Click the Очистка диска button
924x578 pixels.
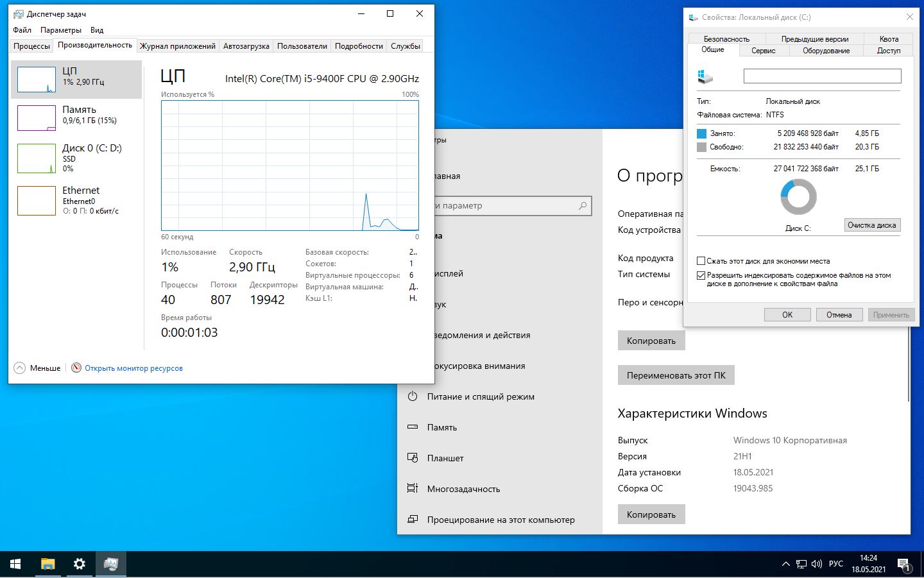coord(872,225)
